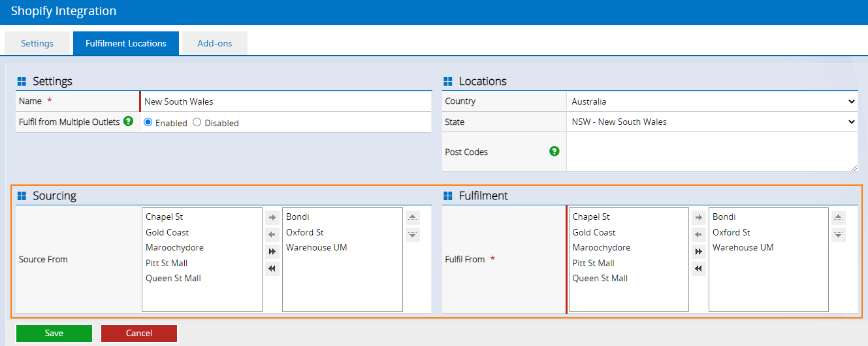Open the Post Codes help icon

(x=555, y=151)
